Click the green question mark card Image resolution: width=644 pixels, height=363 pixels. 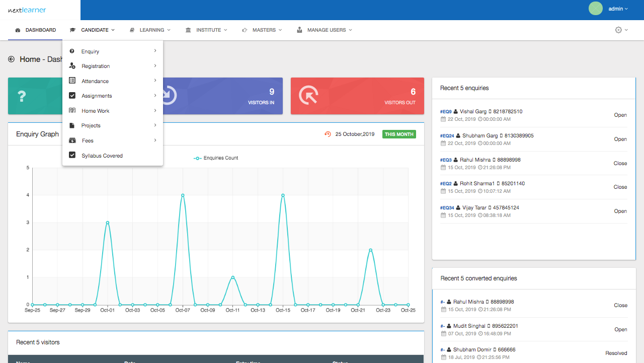[x=35, y=96]
